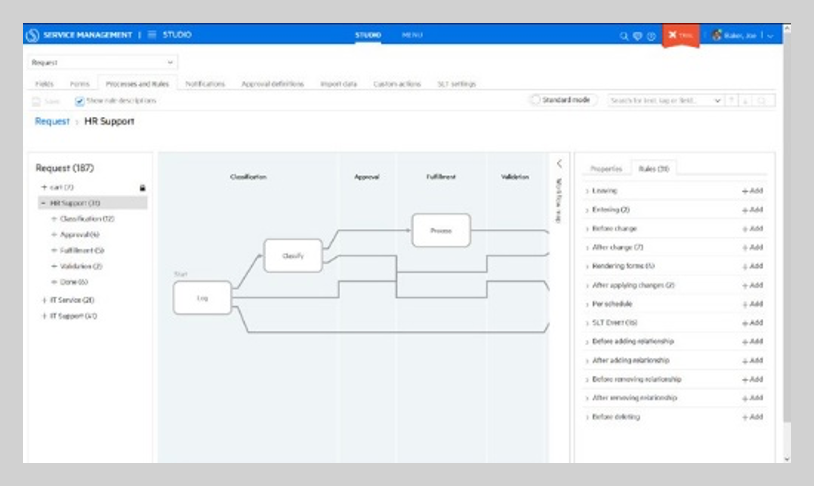Toggle the Standard mode switch
This screenshot has width=814, height=487.
click(535, 100)
